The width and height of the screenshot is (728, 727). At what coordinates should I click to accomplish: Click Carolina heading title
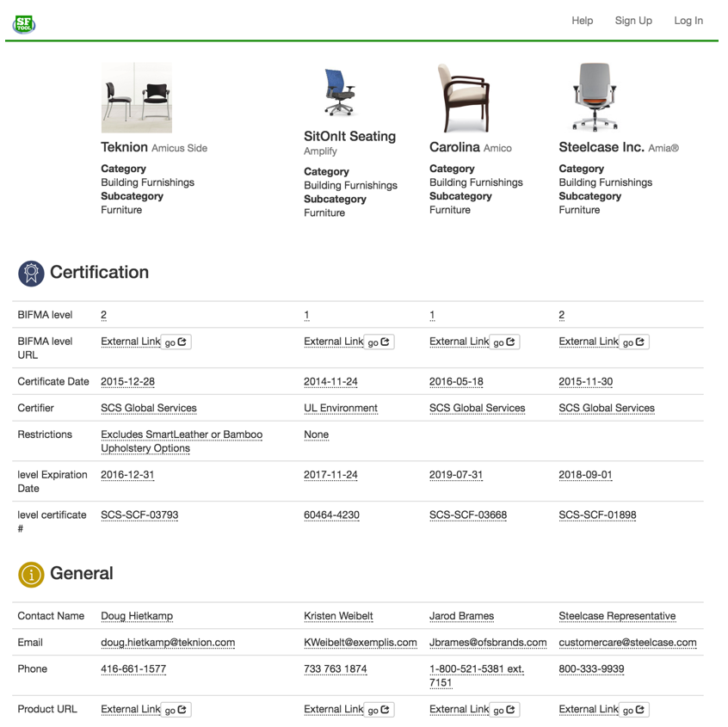click(x=454, y=147)
